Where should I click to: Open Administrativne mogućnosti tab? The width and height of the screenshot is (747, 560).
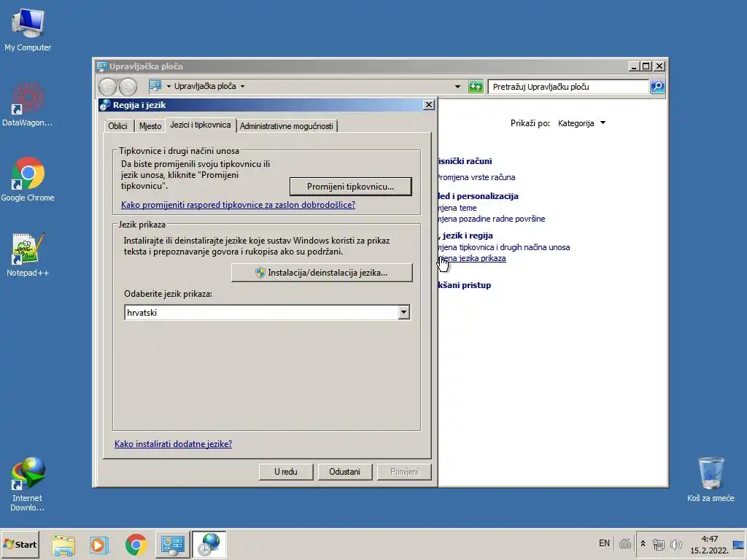[286, 126]
